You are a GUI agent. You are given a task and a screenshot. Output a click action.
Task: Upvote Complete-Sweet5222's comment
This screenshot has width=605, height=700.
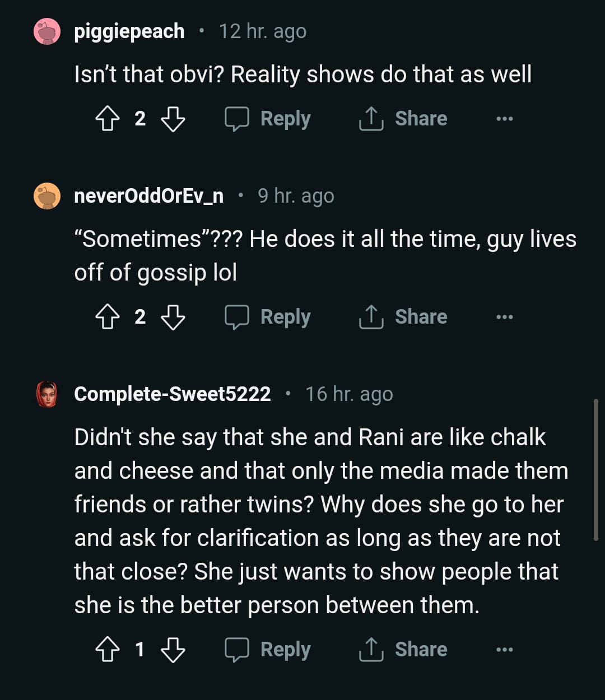coord(108,650)
